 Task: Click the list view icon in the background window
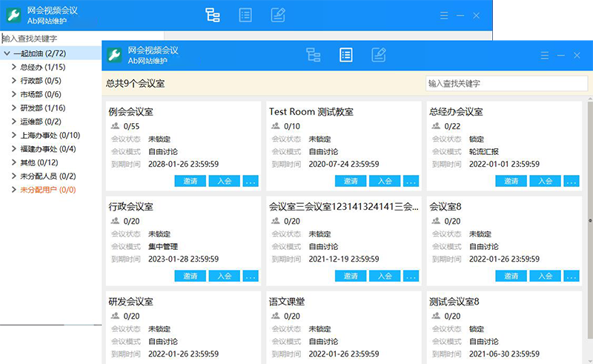(245, 15)
